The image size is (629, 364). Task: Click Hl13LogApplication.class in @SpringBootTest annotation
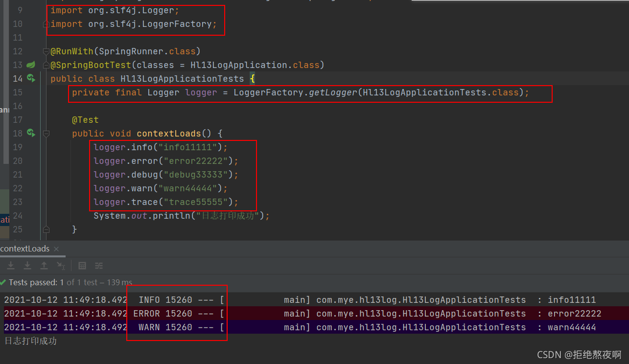pos(255,65)
